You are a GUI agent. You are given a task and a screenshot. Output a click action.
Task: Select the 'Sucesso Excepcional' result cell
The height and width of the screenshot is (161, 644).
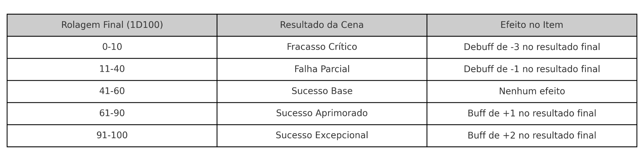(322, 136)
